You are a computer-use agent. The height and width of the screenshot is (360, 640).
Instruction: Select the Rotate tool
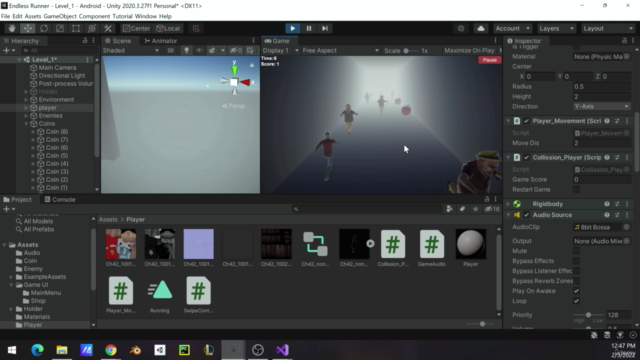[x=44, y=28]
